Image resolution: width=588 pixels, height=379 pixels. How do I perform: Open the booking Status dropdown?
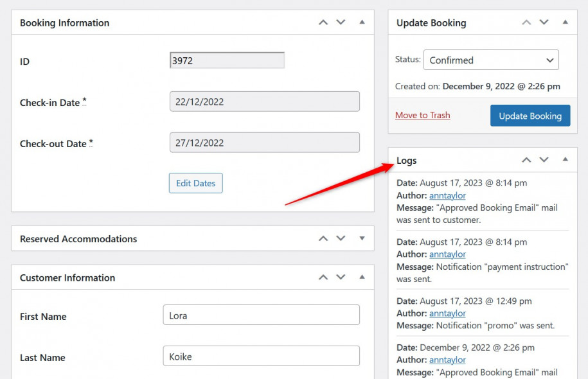[x=491, y=60]
